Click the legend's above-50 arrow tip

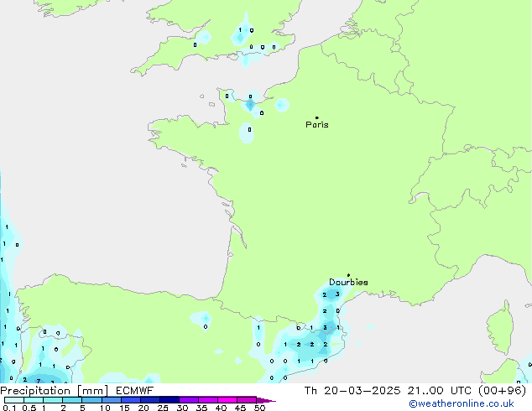(x=266, y=400)
